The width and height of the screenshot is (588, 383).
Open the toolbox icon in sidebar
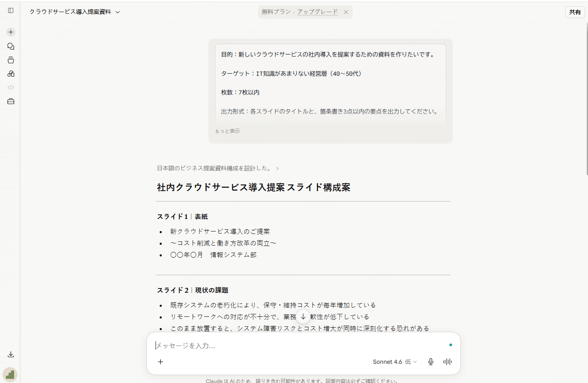point(11,101)
